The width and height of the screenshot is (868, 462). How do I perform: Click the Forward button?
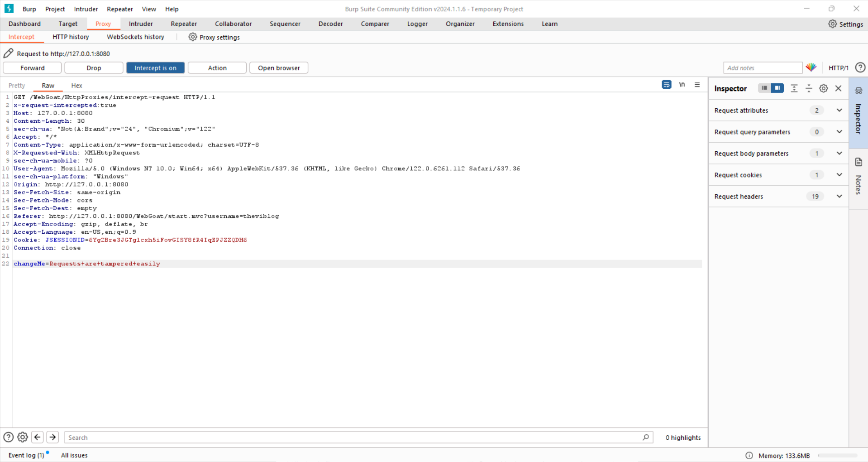click(33, 68)
